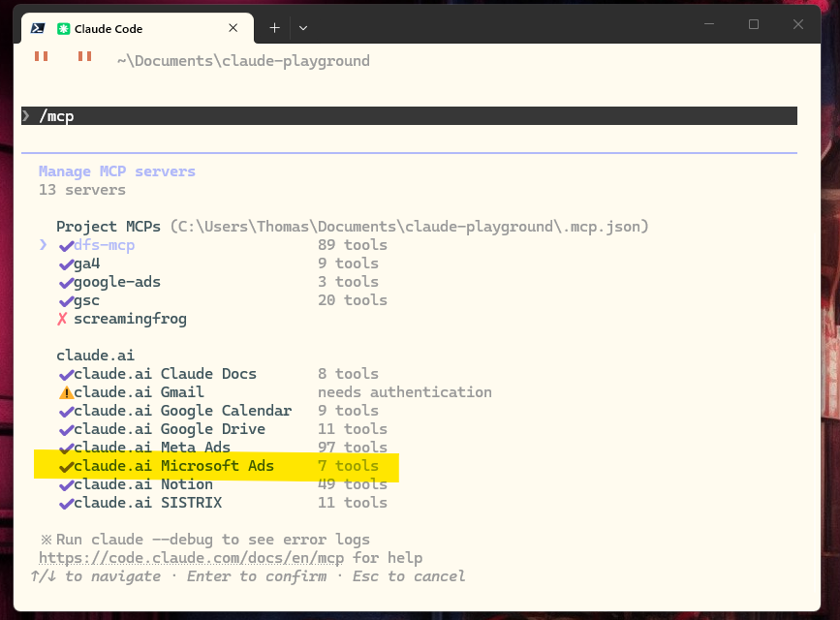Click the red X beside screamingfrog
The image size is (840, 620).
pos(62,319)
